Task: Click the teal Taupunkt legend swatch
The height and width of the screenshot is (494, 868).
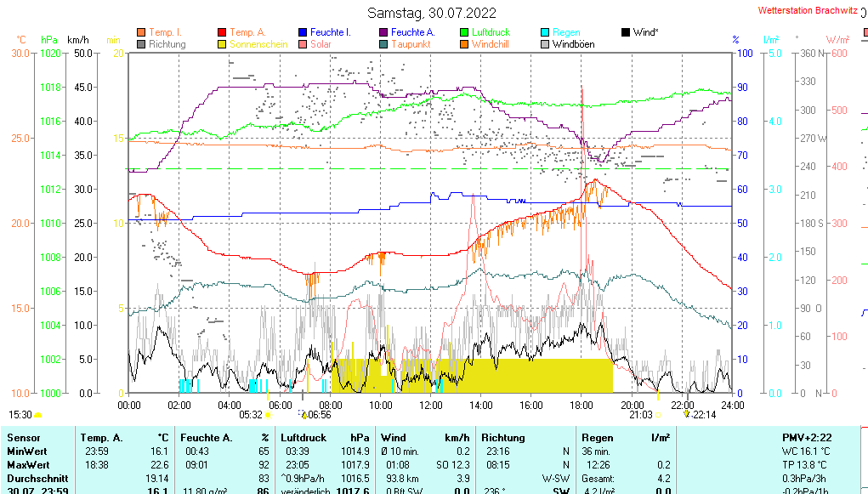Action: [x=383, y=44]
